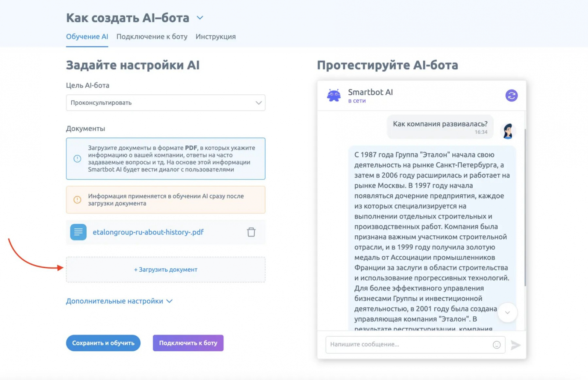588x380 pixels.
Task: Click the Smartbot AI robot avatar
Action: (x=334, y=95)
